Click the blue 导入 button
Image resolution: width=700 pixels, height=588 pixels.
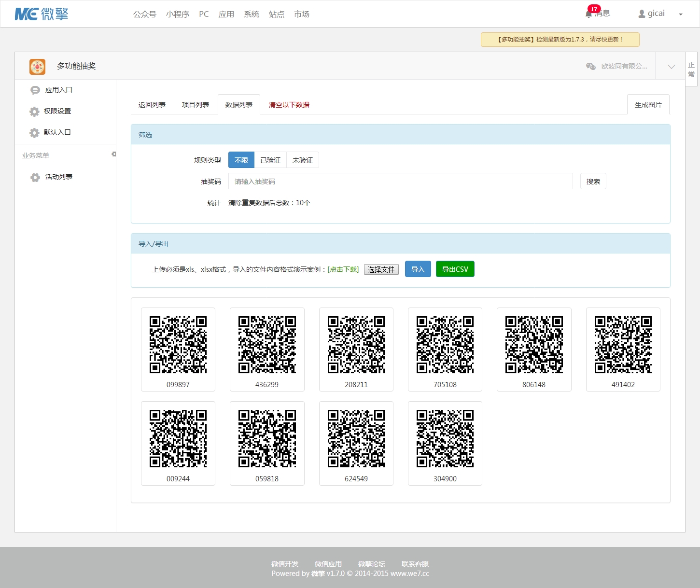coord(418,269)
